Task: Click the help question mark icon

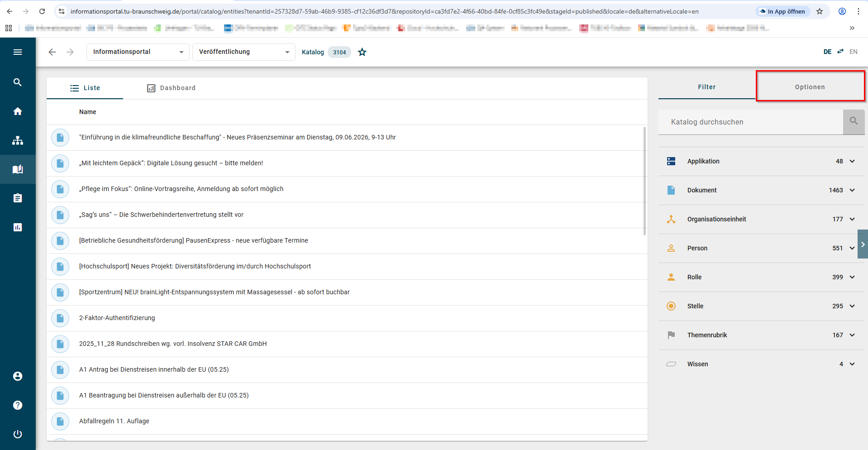Action: click(18, 405)
